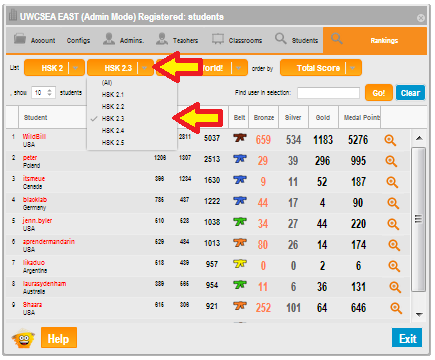Close the dialog with the X icon
Viewport: 435px width, 360px height.
tap(421, 18)
